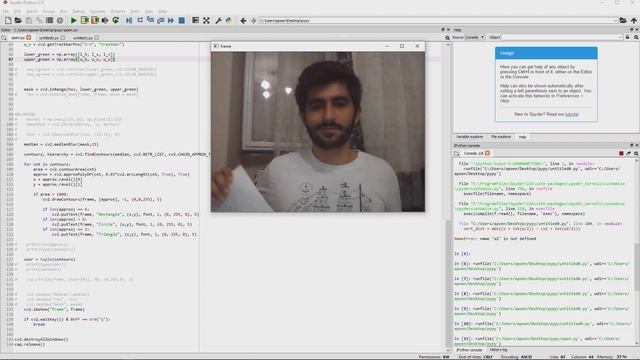Maximize the current pane
The width and height of the screenshot is (640, 360).
click(196, 20)
